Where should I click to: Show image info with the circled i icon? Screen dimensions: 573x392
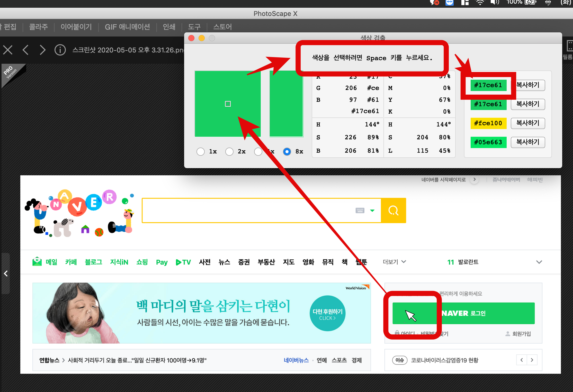(60, 50)
